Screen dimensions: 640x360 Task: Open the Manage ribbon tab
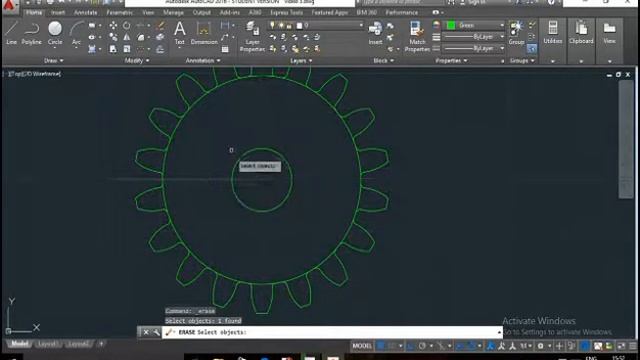(173, 12)
